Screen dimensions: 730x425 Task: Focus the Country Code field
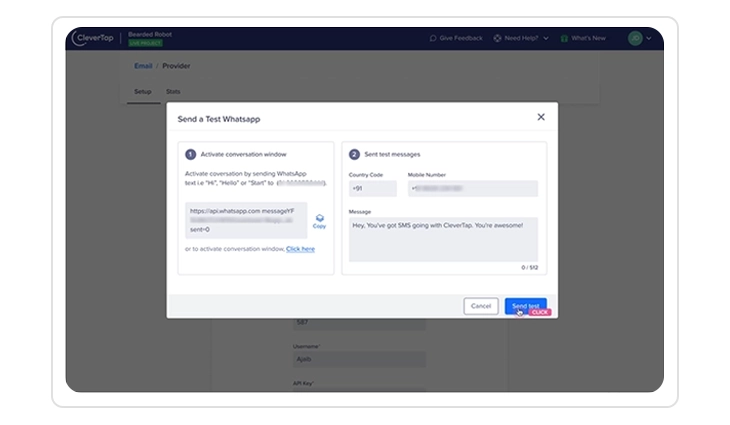tap(372, 189)
